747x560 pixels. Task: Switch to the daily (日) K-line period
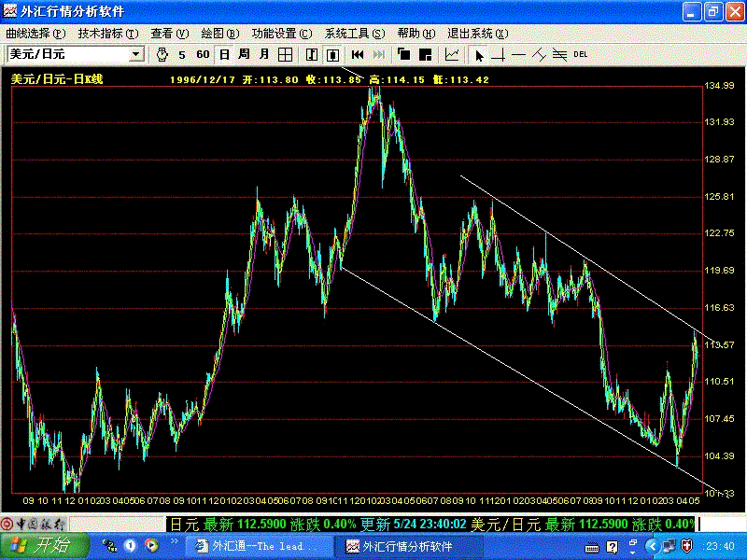[224, 54]
